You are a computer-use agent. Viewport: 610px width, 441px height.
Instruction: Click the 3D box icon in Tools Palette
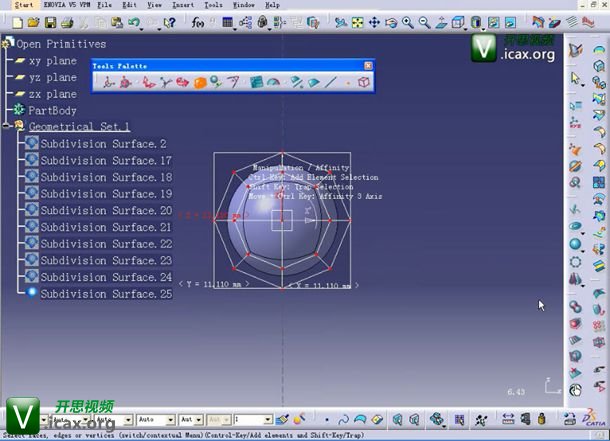[364, 82]
